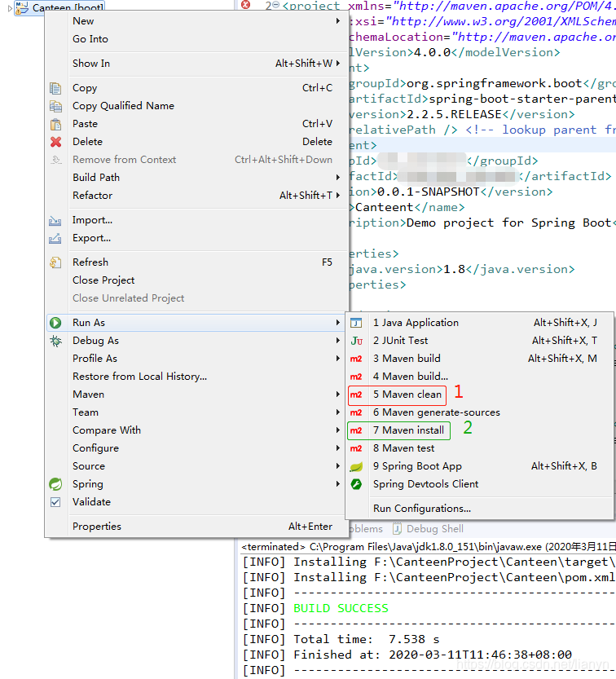Click the Spring leaf icon in context menu
The height and width of the screenshot is (679, 616).
point(55,484)
